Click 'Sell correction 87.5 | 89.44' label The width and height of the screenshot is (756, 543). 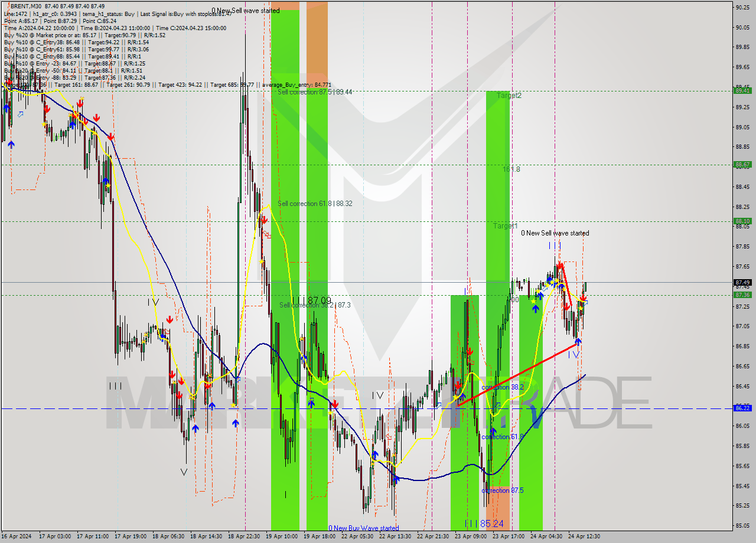pos(315,92)
